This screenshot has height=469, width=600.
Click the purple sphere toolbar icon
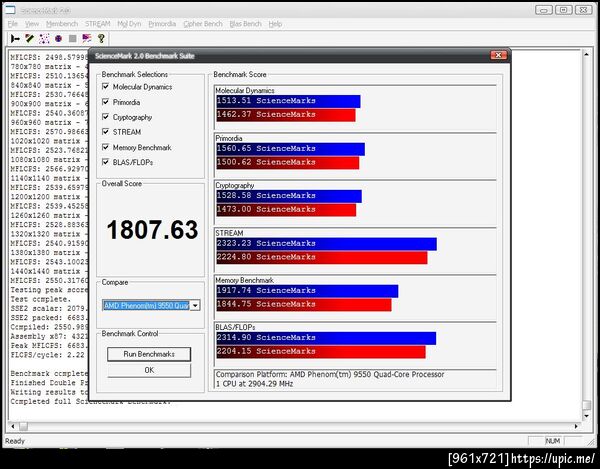(58, 39)
